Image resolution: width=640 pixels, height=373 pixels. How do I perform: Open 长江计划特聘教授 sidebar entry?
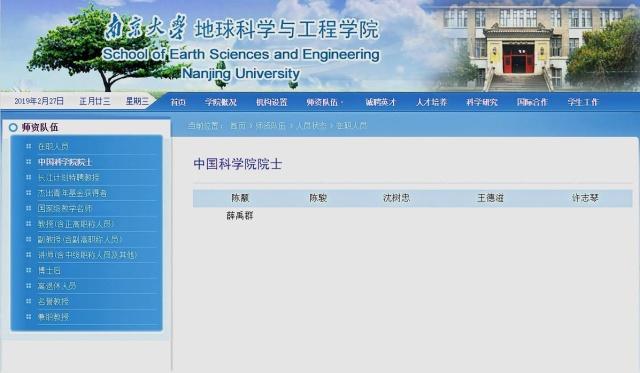pos(69,178)
